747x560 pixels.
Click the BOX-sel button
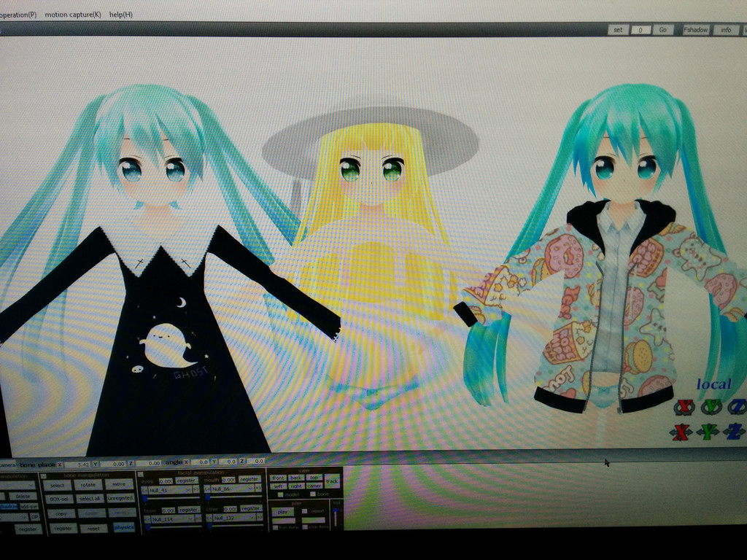(59, 499)
